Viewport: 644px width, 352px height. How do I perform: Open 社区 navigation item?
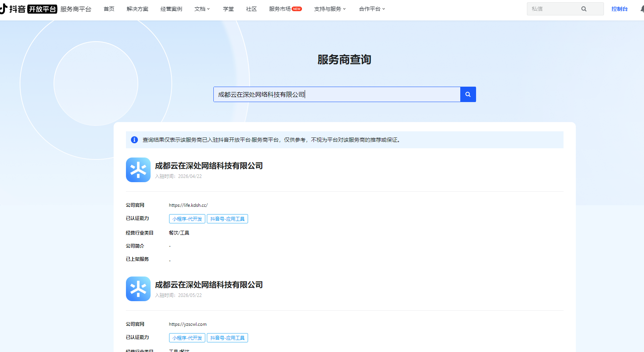click(252, 9)
